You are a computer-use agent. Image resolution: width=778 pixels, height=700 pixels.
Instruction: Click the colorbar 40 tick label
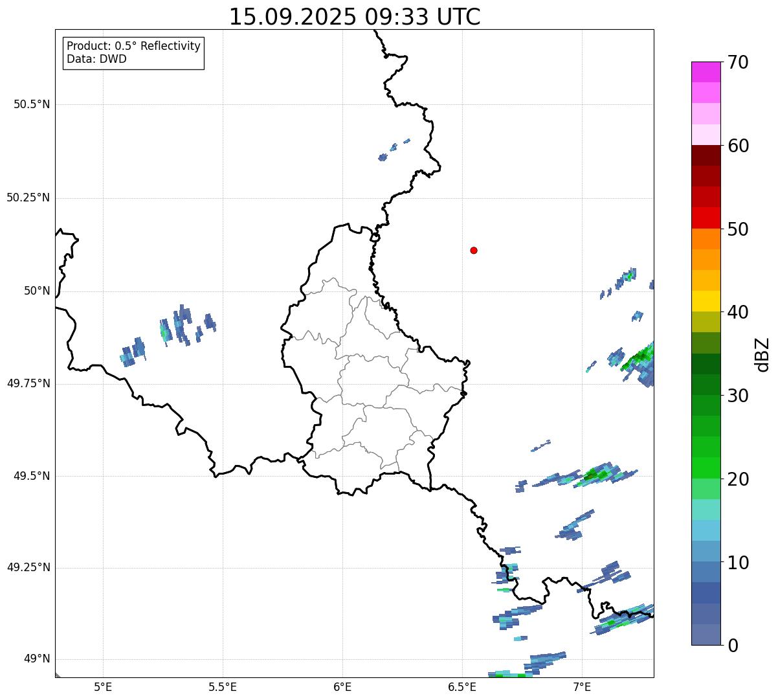coord(738,312)
